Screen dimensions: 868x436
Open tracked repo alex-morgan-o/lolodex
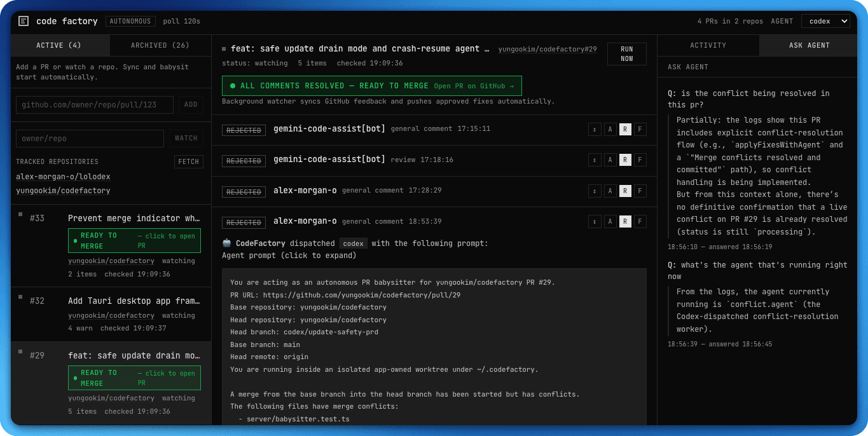63,177
